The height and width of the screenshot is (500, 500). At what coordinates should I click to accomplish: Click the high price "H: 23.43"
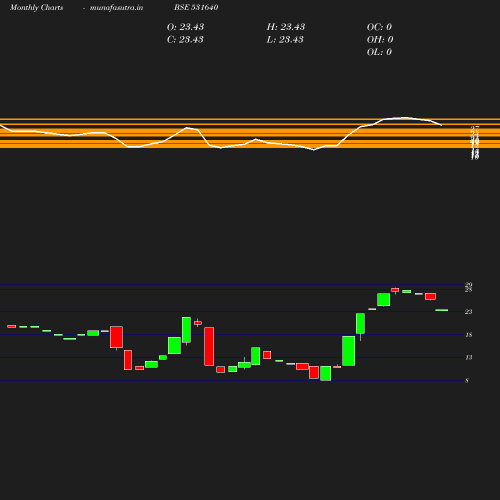pyautogui.click(x=286, y=27)
